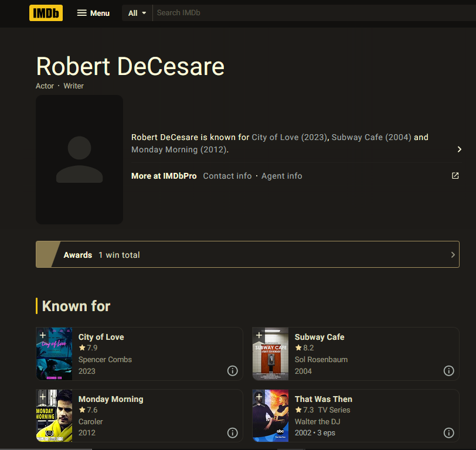Add City of Love to watchlist

tap(43, 335)
